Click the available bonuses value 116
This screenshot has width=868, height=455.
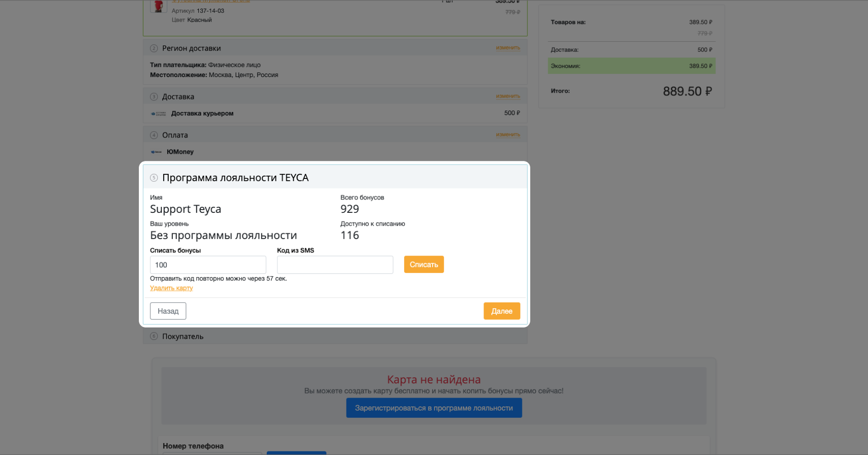point(350,235)
